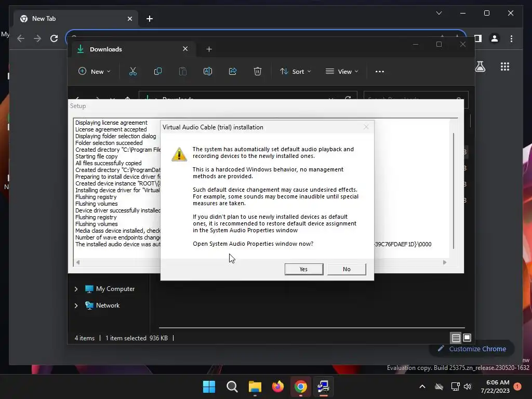Select the Delete trash icon in File Explorer
The height and width of the screenshot is (399, 532).
pyautogui.click(x=258, y=71)
